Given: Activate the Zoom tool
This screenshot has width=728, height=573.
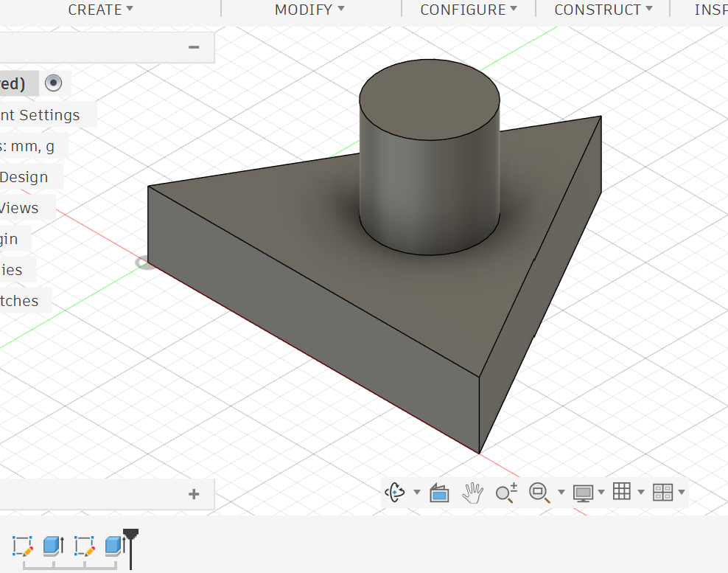Looking at the screenshot, I should 506,493.
